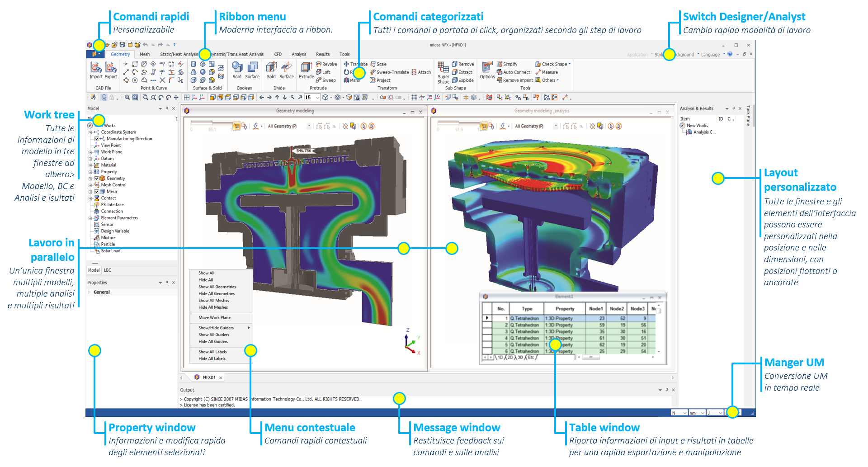Click Task Pane vertical tab
This screenshot has width=868, height=467.
(x=748, y=116)
